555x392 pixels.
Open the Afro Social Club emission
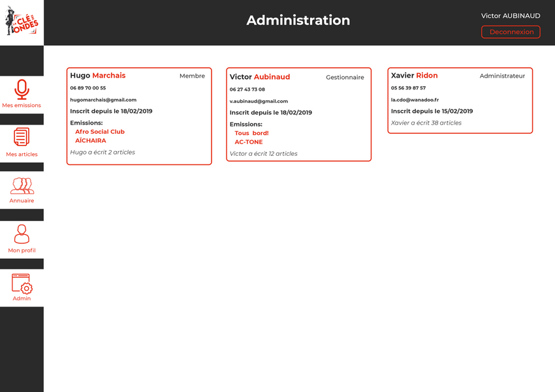coord(100,132)
